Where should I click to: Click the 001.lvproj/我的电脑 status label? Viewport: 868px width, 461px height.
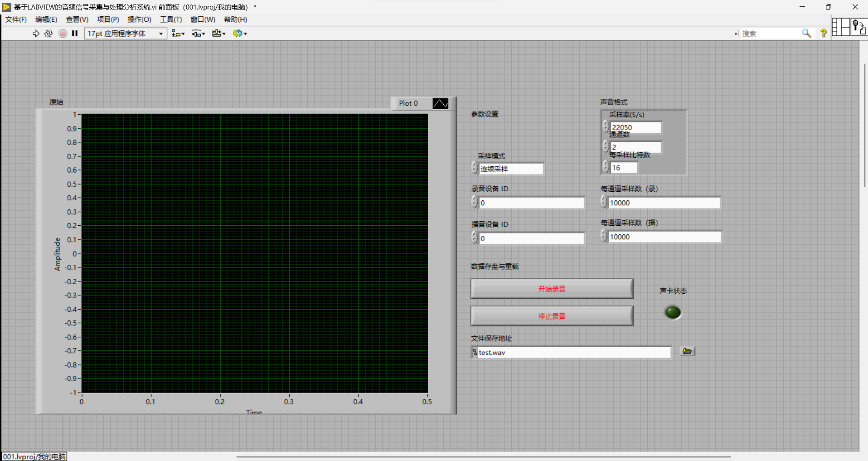click(34, 456)
